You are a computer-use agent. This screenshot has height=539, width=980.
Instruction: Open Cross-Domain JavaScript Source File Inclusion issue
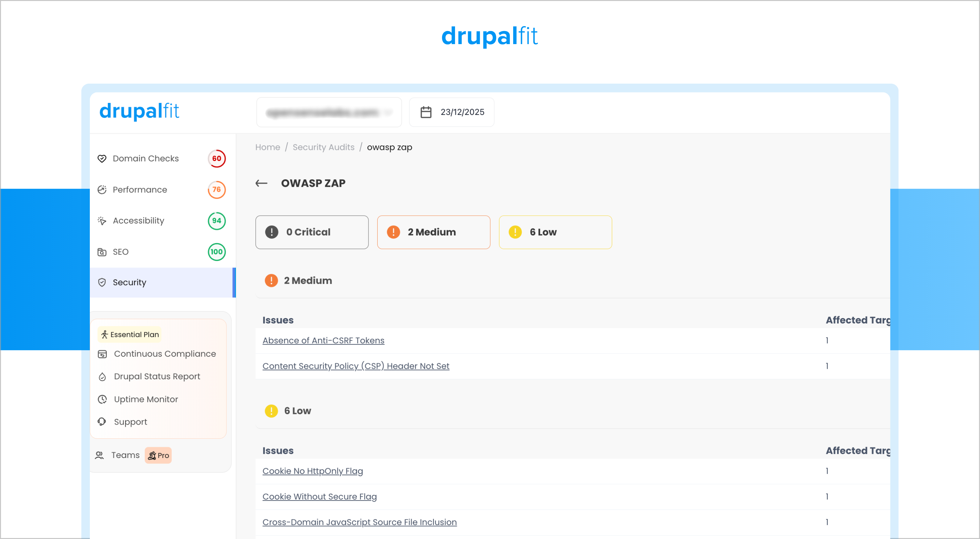[360, 522]
